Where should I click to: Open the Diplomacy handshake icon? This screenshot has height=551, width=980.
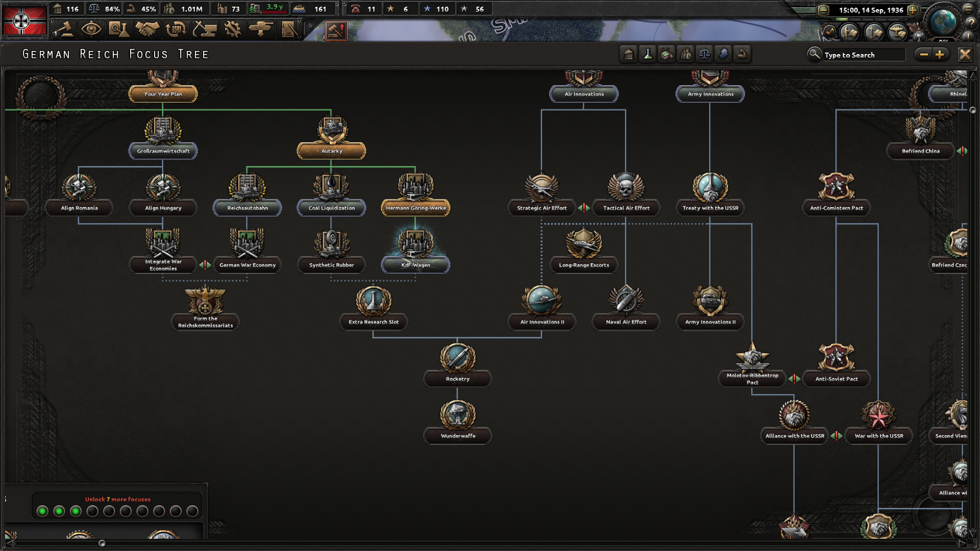[147, 30]
